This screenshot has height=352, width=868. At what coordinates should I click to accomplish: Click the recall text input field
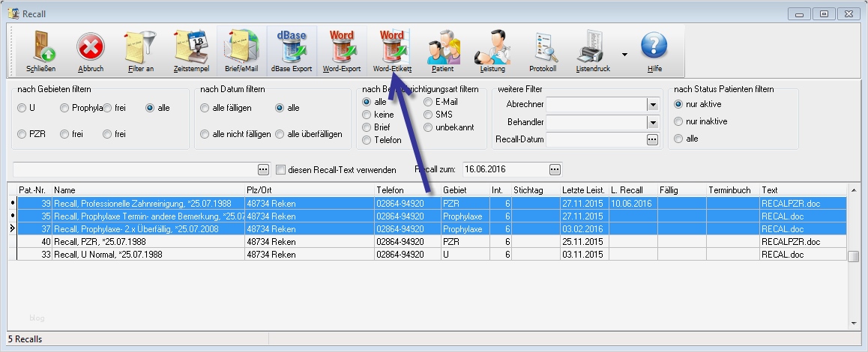point(135,169)
